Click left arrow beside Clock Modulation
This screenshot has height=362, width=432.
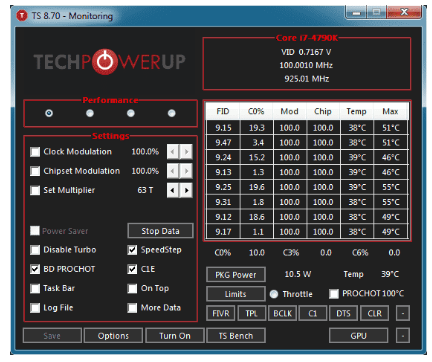[172, 152]
